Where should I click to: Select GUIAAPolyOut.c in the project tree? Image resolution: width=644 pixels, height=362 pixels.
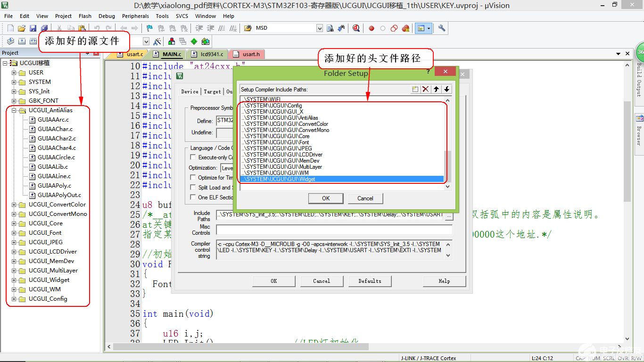pyautogui.click(x=59, y=195)
